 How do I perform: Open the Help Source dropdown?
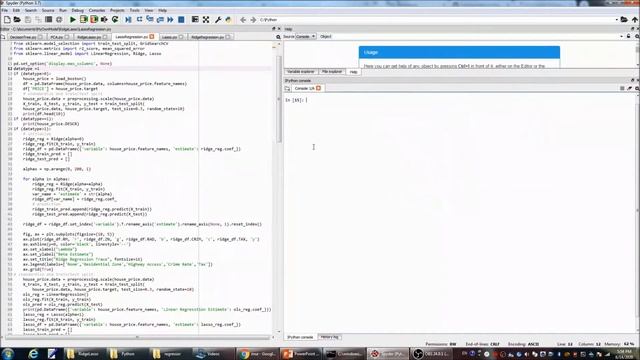[306, 37]
